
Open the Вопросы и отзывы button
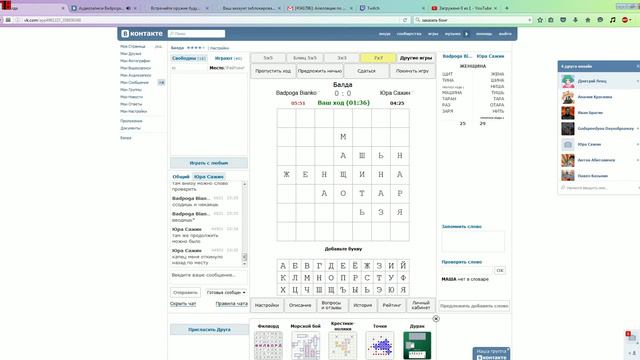[331, 305]
